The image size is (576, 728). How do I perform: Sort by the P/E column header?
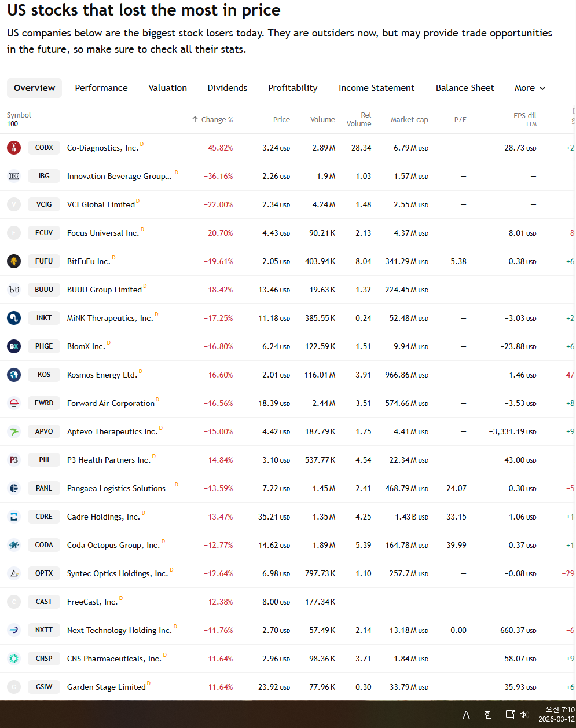(460, 119)
